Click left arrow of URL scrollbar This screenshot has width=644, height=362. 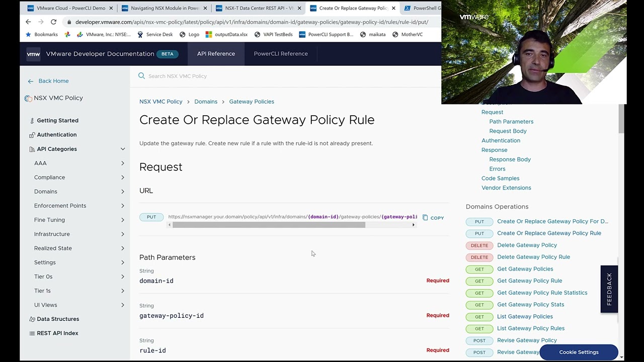coord(169,225)
